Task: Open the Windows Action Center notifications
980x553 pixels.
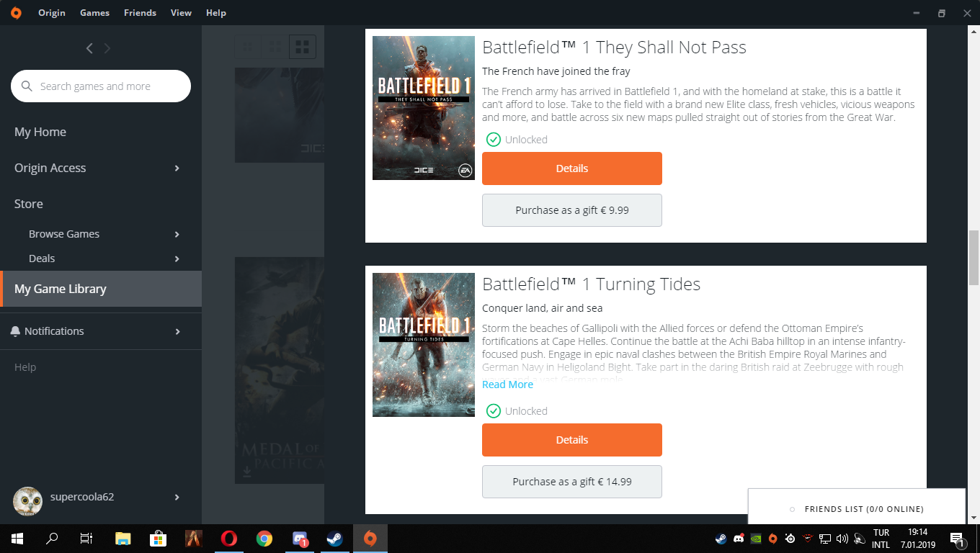Action: tap(958, 539)
